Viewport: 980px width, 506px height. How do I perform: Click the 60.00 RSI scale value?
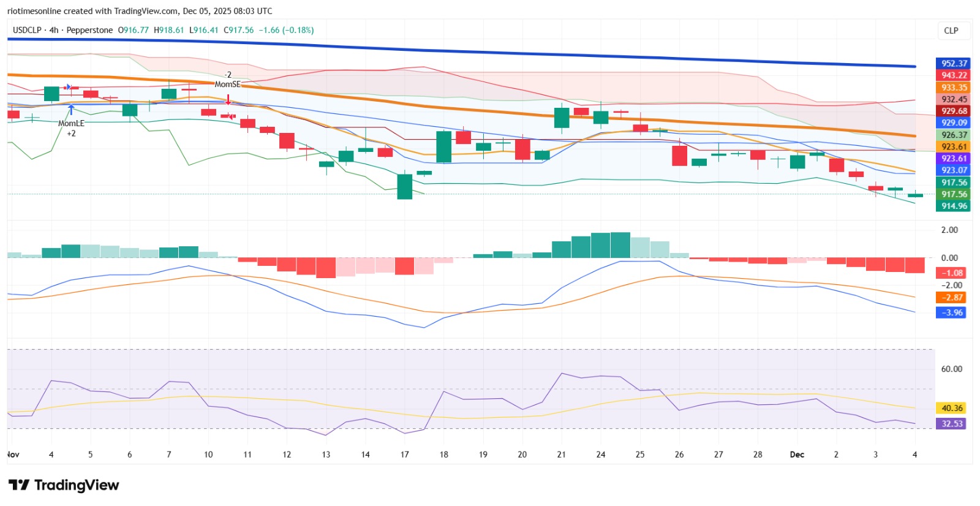point(951,369)
